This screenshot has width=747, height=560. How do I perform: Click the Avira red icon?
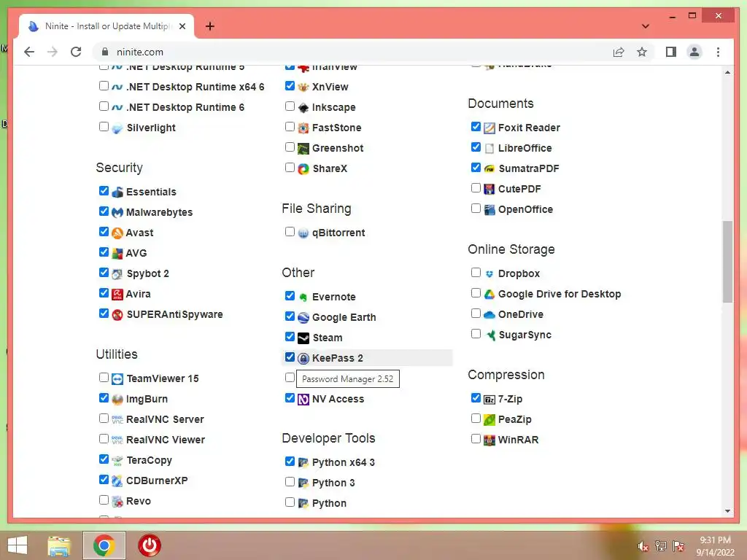[x=117, y=295]
